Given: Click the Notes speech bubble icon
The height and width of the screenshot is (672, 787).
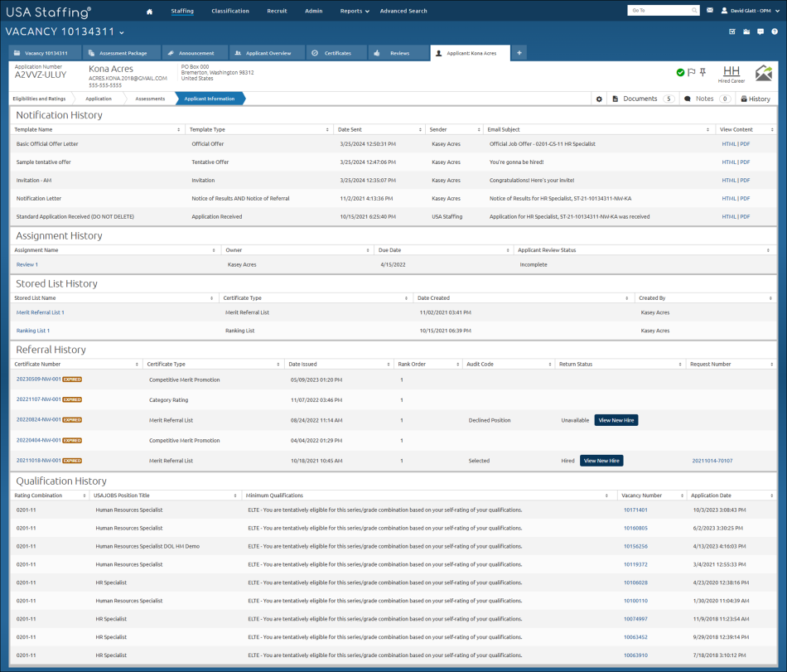Looking at the screenshot, I should click(x=688, y=99).
